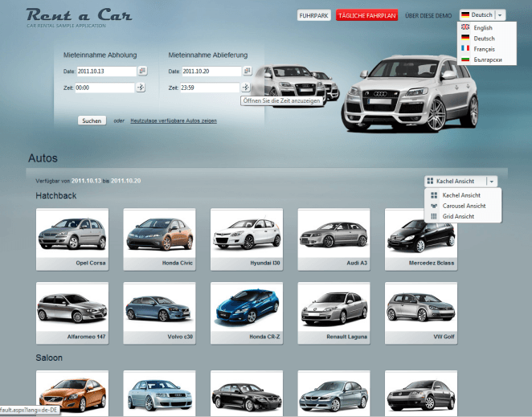Choose Deutsch in the language list
This screenshot has height=417, width=532.
click(487, 39)
